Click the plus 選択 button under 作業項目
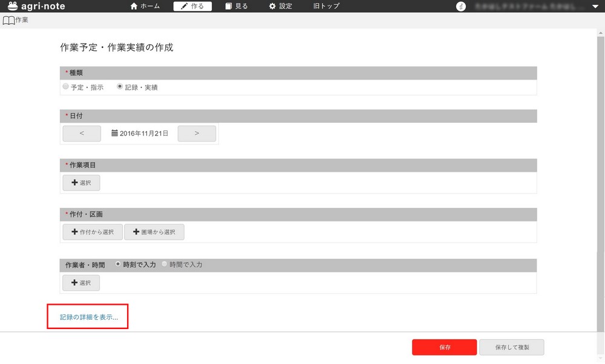The height and width of the screenshot is (364, 605). 81,183
